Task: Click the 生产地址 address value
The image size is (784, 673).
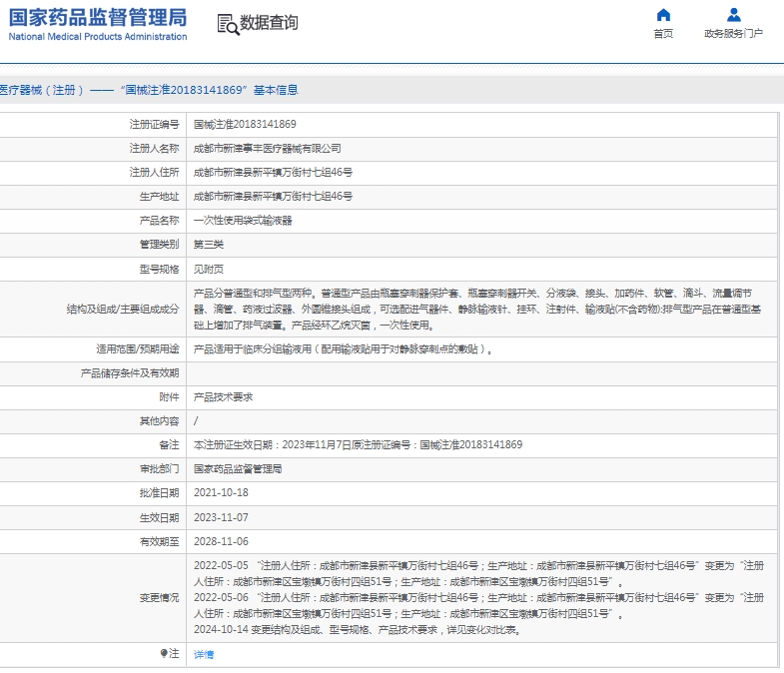Action: pos(273,196)
